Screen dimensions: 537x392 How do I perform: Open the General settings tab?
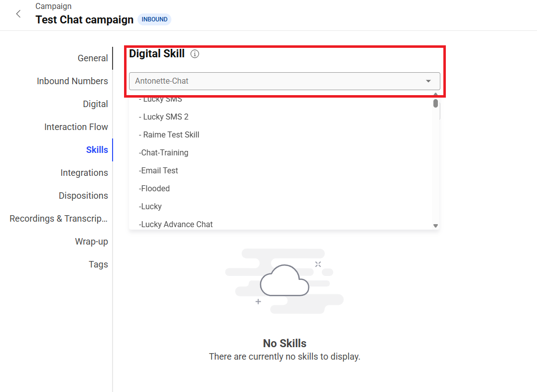(93, 58)
